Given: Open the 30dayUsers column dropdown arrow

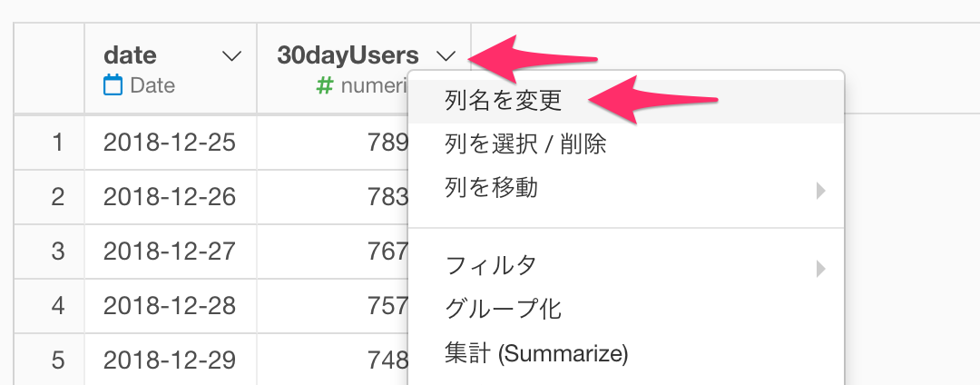Looking at the screenshot, I should click(x=446, y=56).
